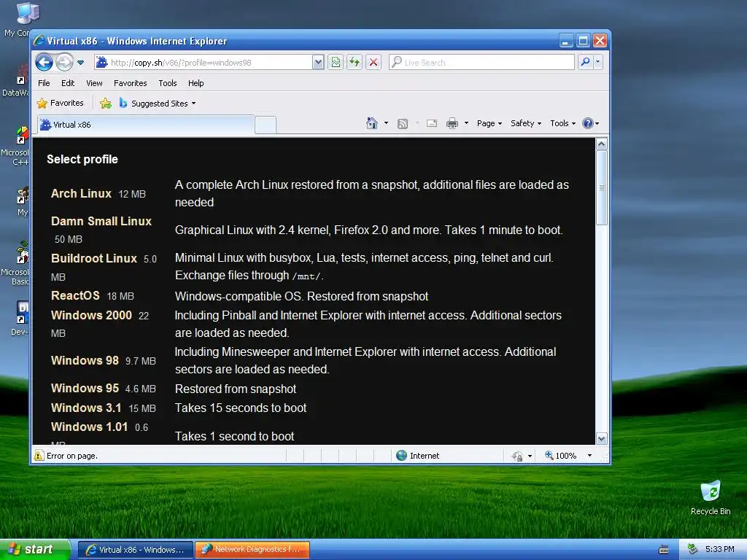Open Tools command bar menu
747x560 pixels.
click(562, 123)
